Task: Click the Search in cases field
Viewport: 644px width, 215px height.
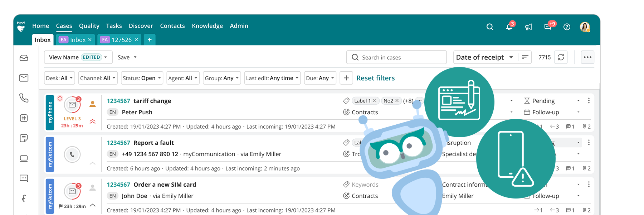Action: point(396,57)
